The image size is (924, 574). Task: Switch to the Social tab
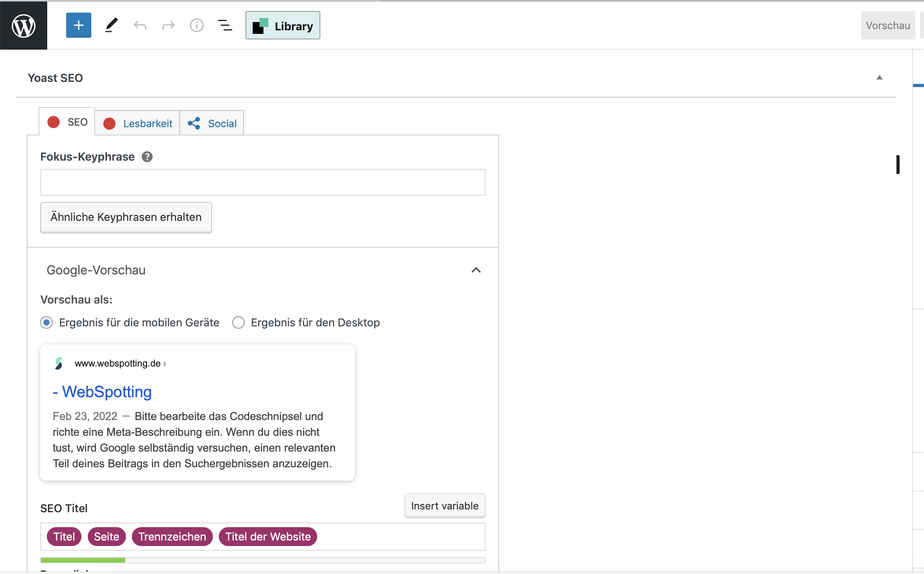[212, 123]
